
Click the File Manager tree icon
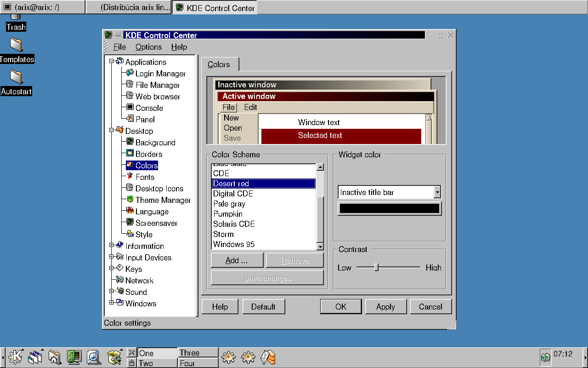click(130, 85)
